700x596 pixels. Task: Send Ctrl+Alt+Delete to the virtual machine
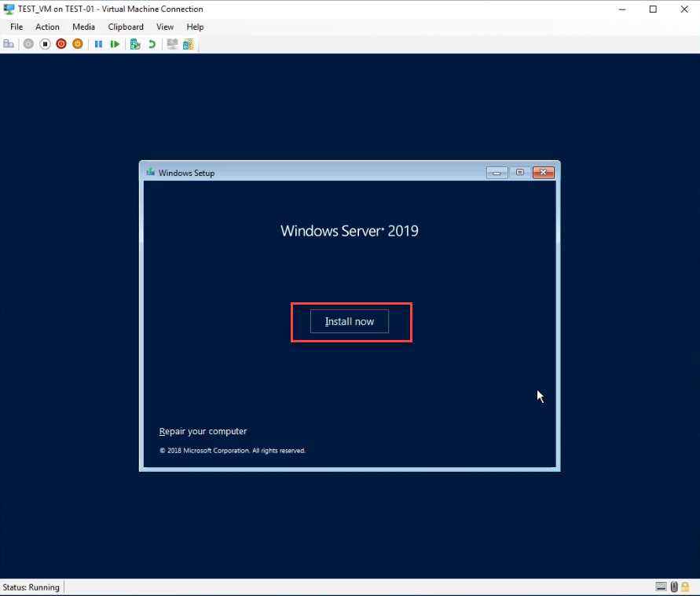[8, 43]
